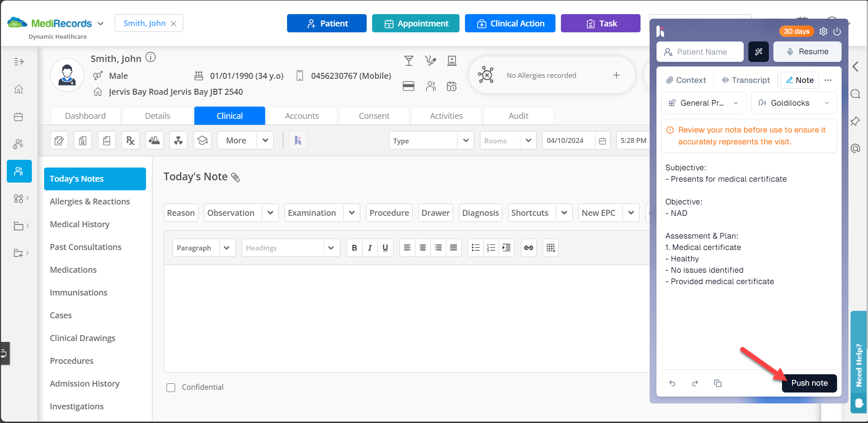The image size is (868, 423).
Task: Toggle bold formatting in note editor
Action: [354, 247]
